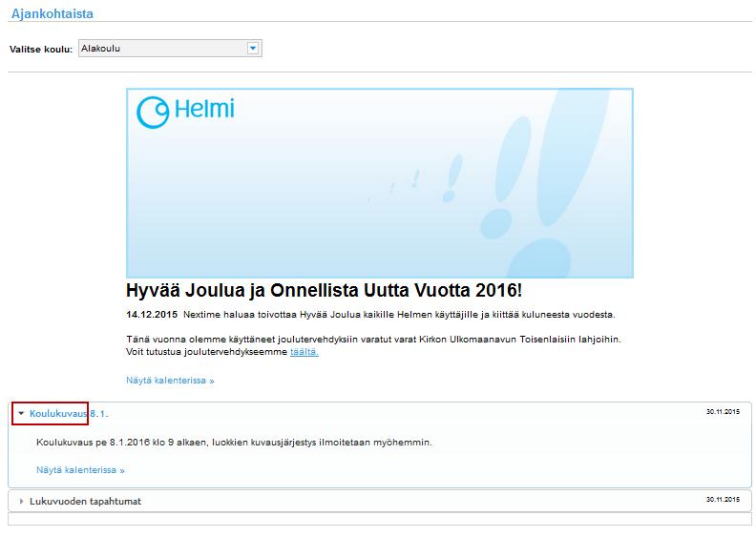The width and height of the screenshot is (756, 537).
Task: Open the Lukuvuoden tapahtumat section title
Action: 85,502
